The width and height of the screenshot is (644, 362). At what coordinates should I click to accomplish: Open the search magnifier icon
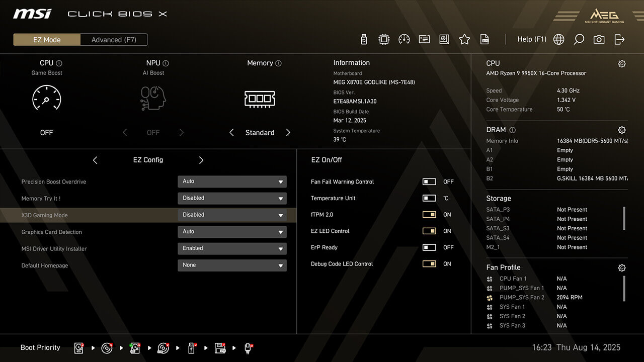(579, 39)
